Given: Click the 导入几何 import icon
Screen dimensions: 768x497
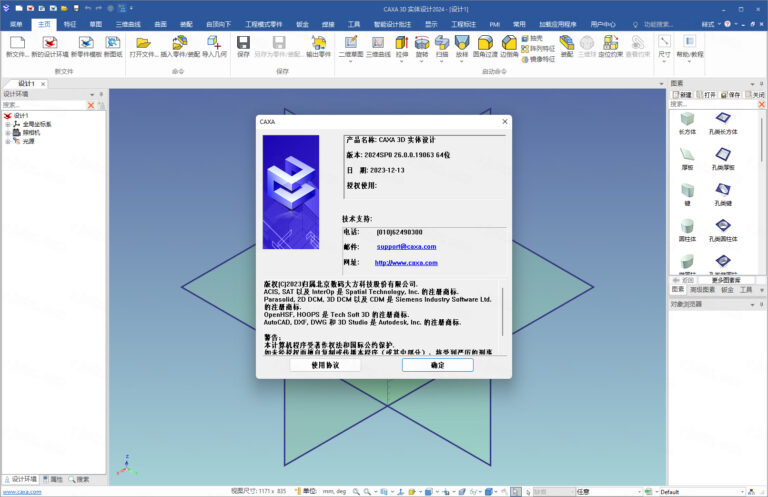Looking at the screenshot, I should point(214,43).
